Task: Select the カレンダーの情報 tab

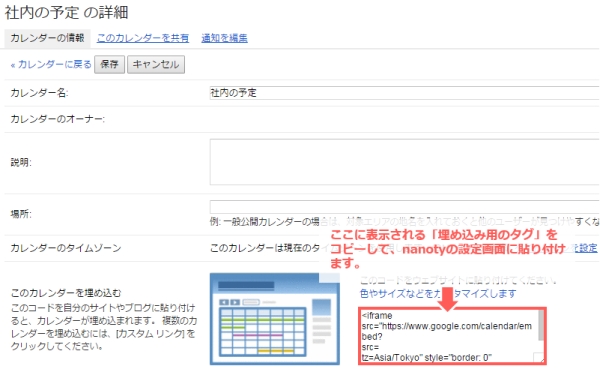Action: pyautogui.click(x=47, y=38)
